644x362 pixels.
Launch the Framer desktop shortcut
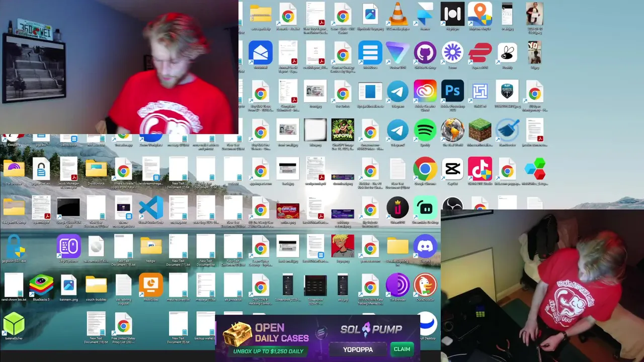[x=425, y=15]
